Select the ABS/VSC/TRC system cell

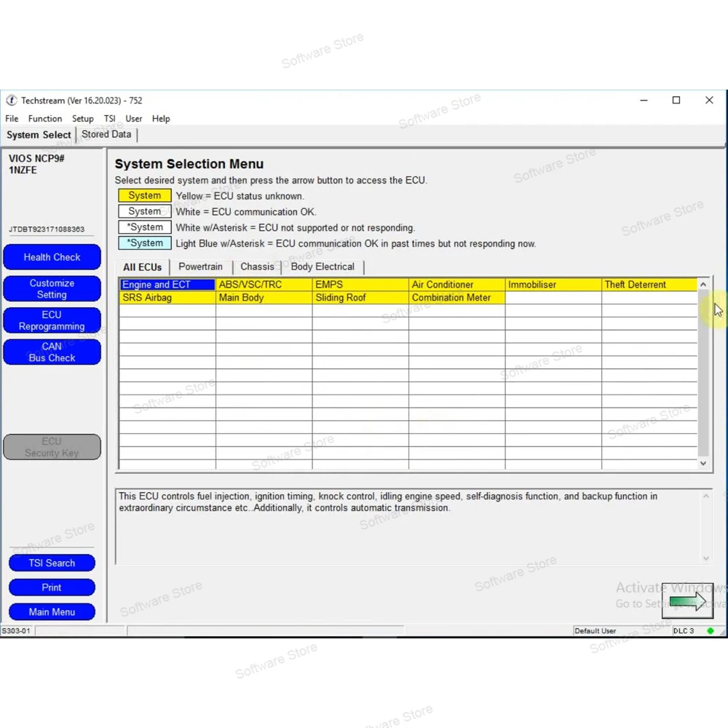coord(264,285)
